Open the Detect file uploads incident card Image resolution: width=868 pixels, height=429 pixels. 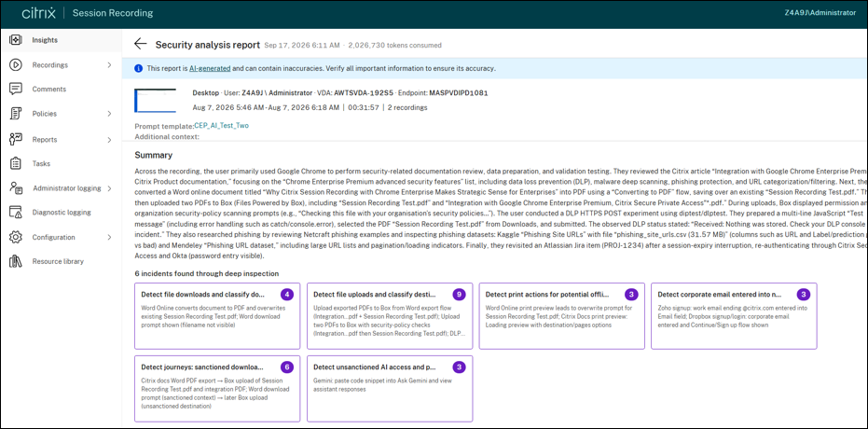[x=390, y=316]
